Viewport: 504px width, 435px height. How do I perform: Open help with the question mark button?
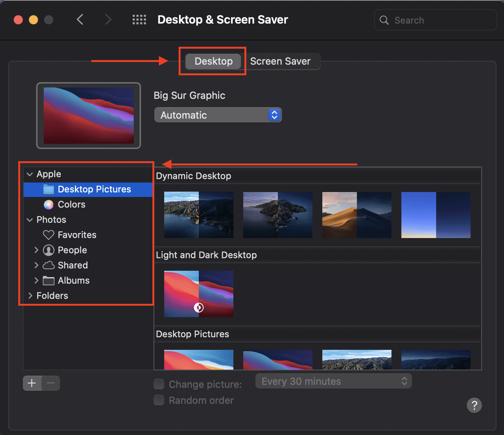tap(474, 405)
